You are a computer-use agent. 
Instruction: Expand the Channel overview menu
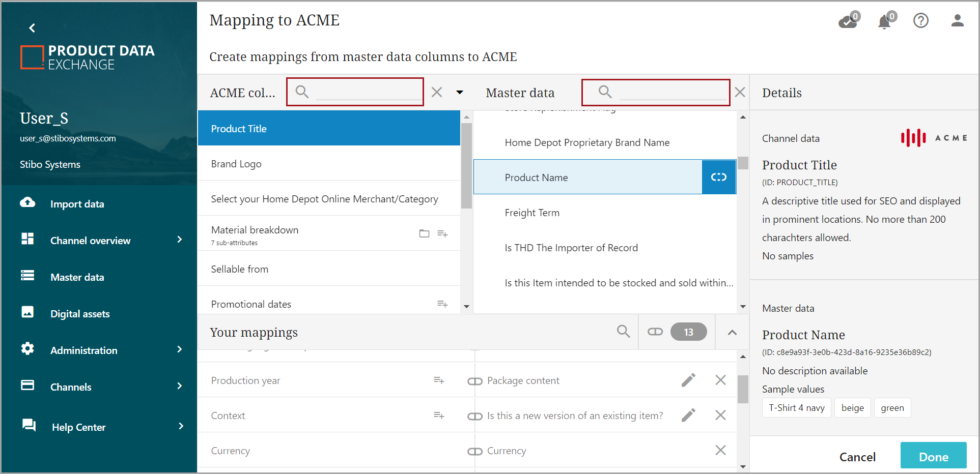179,240
